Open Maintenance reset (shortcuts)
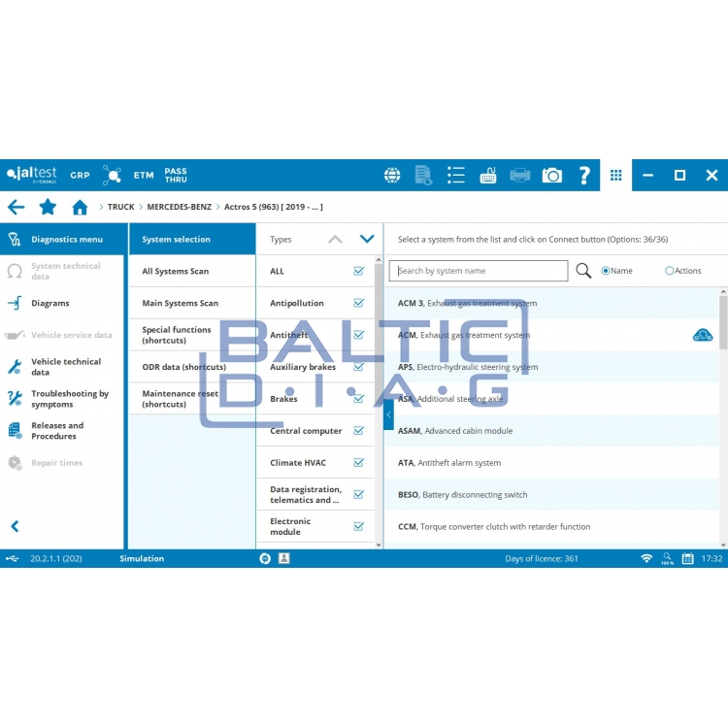Viewport: 728px width, 728px height. point(192,399)
